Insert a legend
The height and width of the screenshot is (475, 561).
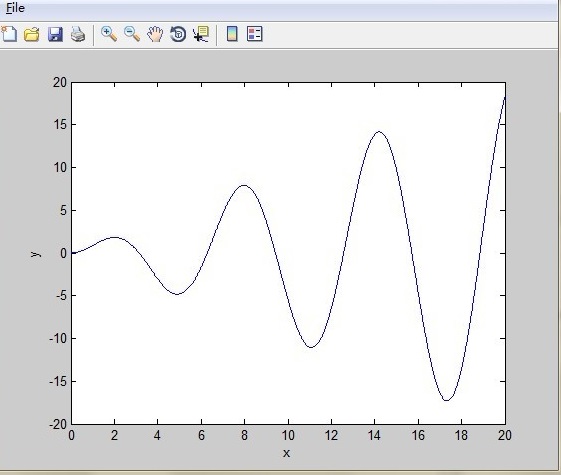[255, 34]
